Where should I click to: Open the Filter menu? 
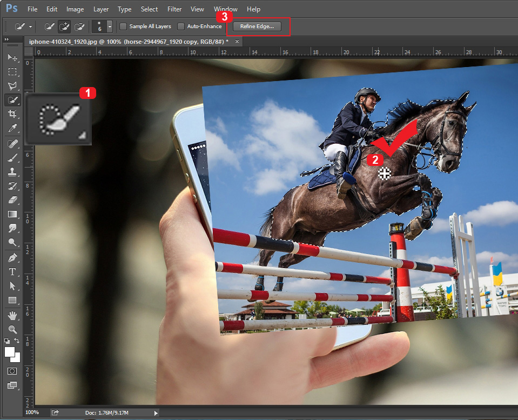[x=174, y=9]
